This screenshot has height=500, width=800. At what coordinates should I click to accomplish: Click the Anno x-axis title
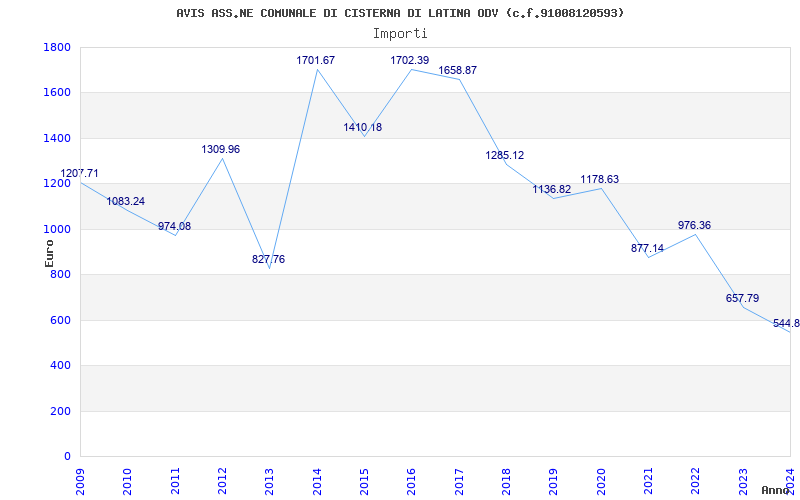[x=776, y=490]
